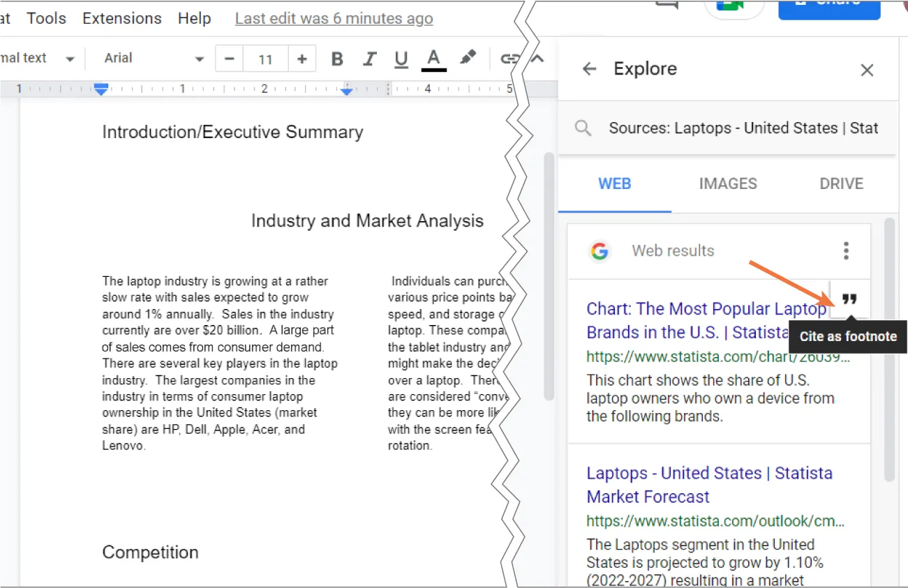Toggle bold formatting
Screen dimensions: 908x588
pos(337,59)
